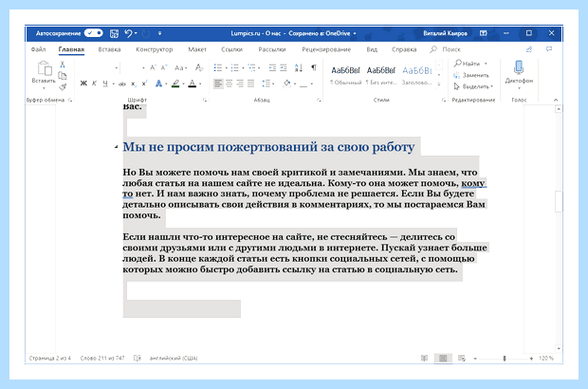This screenshot has width=588, height=389.
Task: Click the text effects A icon
Action: tap(159, 83)
